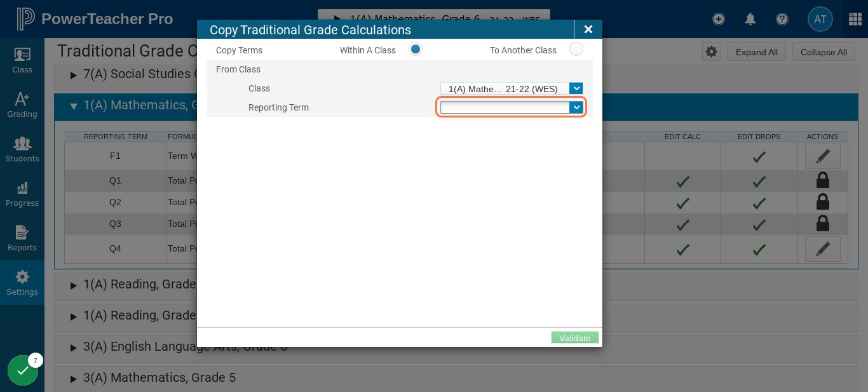The width and height of the screenshot is (868, 392).
Task: Click the EDIT CALC column header
Action: coord(682,137)
